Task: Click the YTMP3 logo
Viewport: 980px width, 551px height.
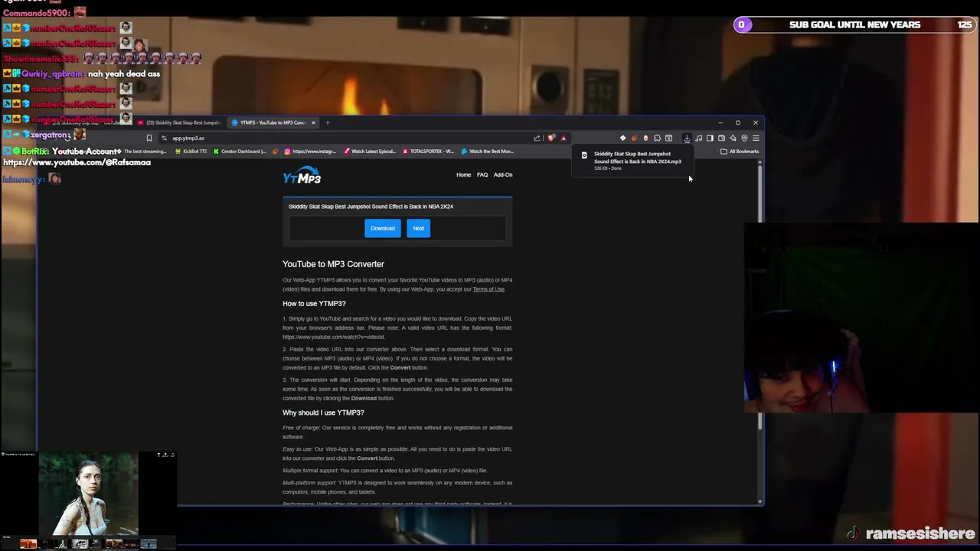Action: pos(302,176)
